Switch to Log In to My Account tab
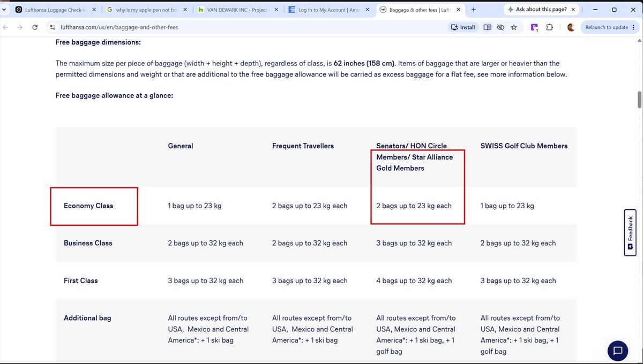This screenshot has width=643, height=364. coord(329,10)
